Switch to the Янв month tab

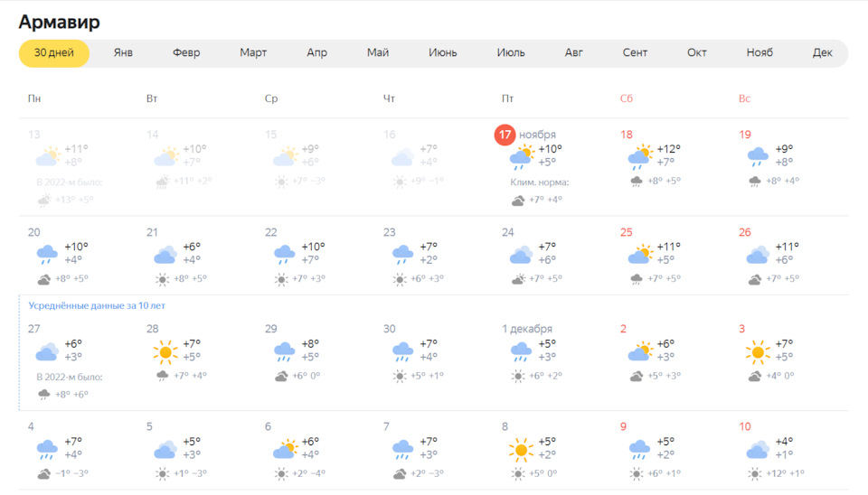123,52
